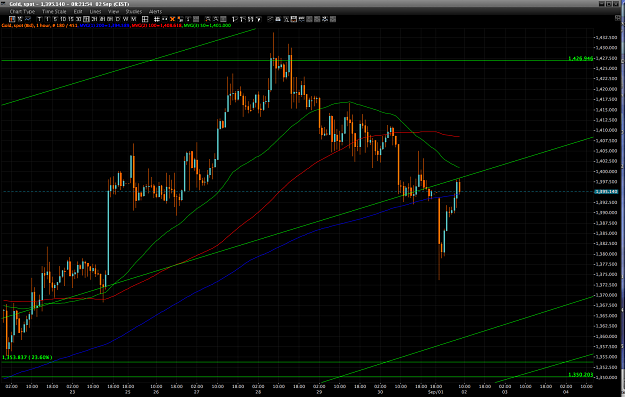Click the funnel-shaped toolbar icon
625x397 pixels.
point(258,19)
